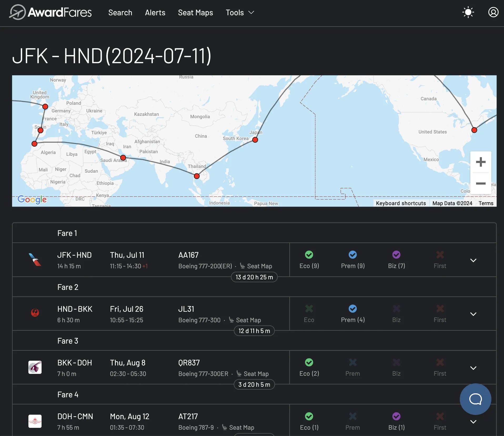The width and height of the screenshot is (504, 436).
Task: Select Eco (2) availability on QR837
Action: click(309, 368)
